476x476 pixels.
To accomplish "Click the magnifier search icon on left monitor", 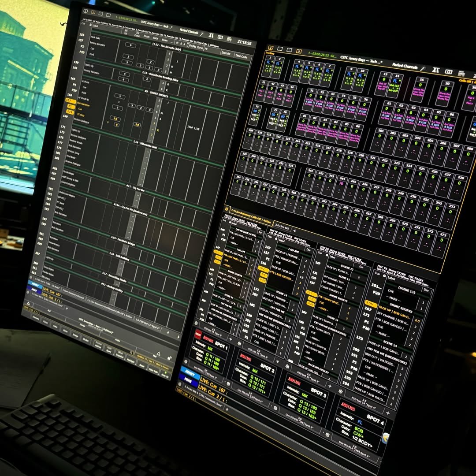I will [x=131, y=353].
